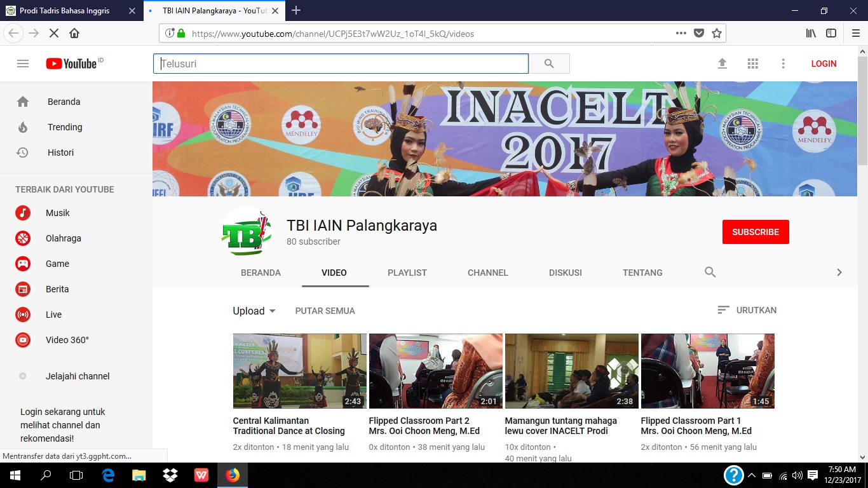
Task: Open the CHANNEL tab
Action: tap(488, 273)
